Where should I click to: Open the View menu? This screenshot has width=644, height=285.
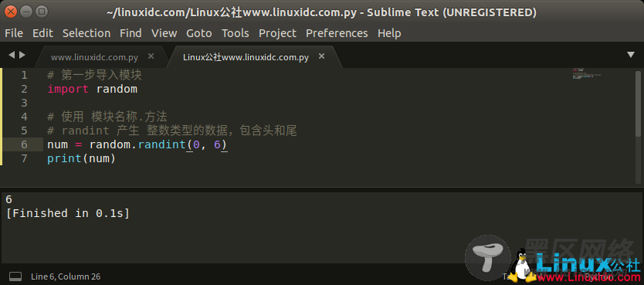(x=164, y=33)
